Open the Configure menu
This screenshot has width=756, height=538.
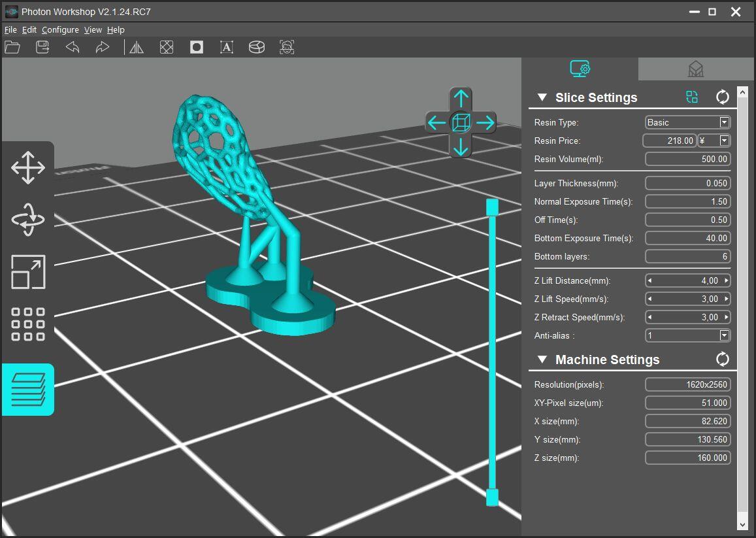coord(60,30)
